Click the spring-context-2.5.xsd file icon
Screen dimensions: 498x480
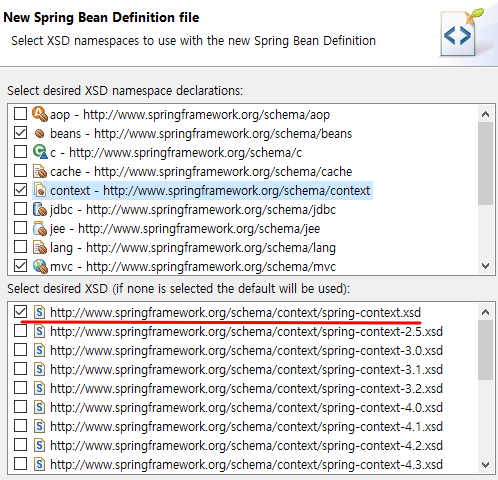coord(40,331)
